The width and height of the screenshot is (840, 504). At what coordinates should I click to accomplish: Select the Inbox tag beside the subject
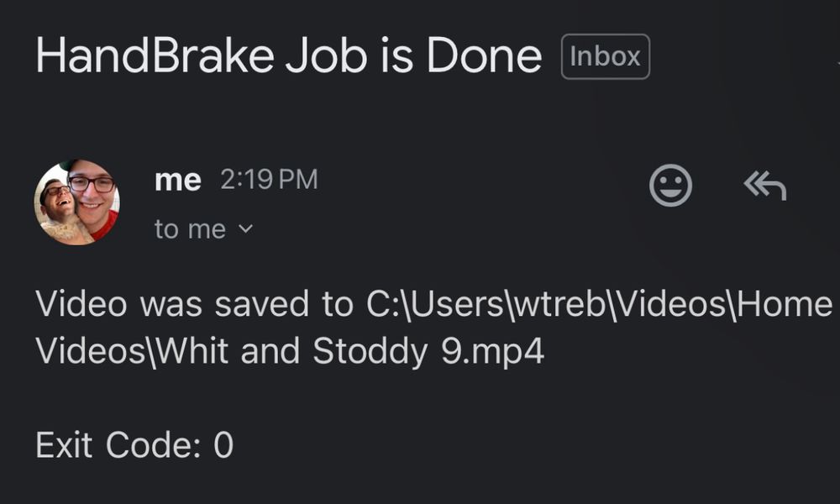click(605, 55)
